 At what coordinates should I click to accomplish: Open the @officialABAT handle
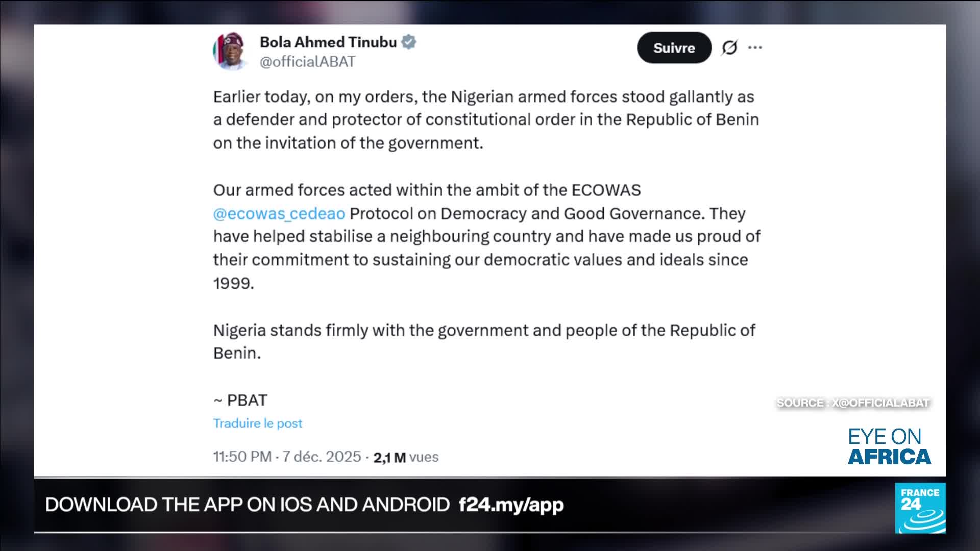tap(307, 62)
